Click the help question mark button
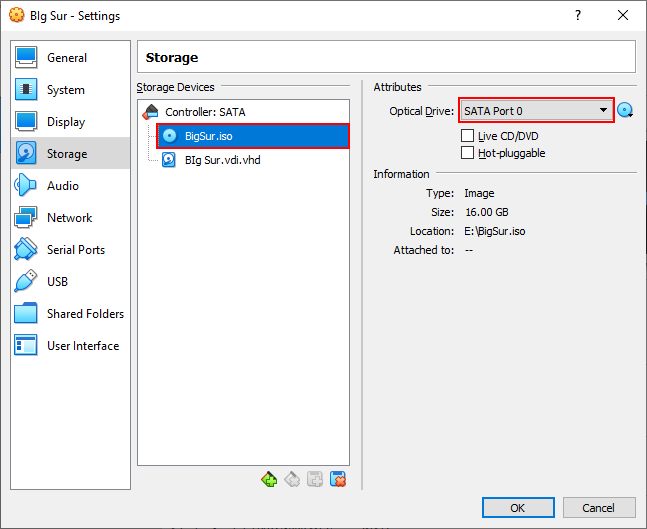Screen dimensions: 647x529 pyautogui.click(x=578, y=15)
